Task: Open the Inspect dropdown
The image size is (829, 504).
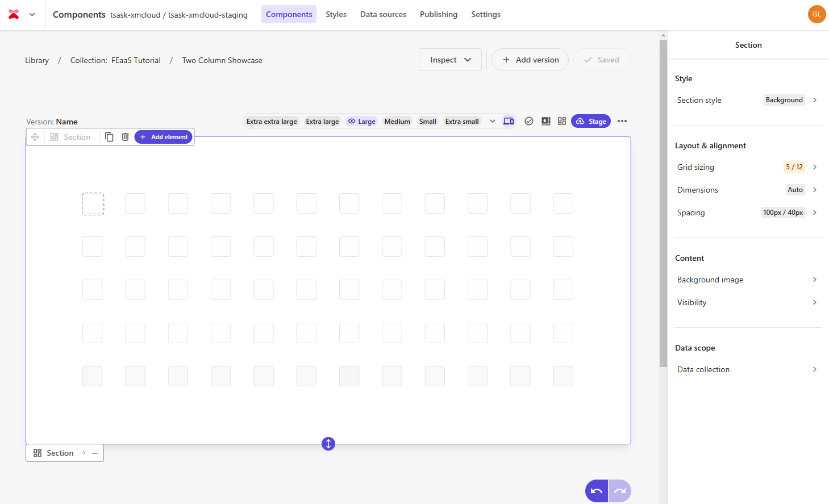Action: pos(450,60)
